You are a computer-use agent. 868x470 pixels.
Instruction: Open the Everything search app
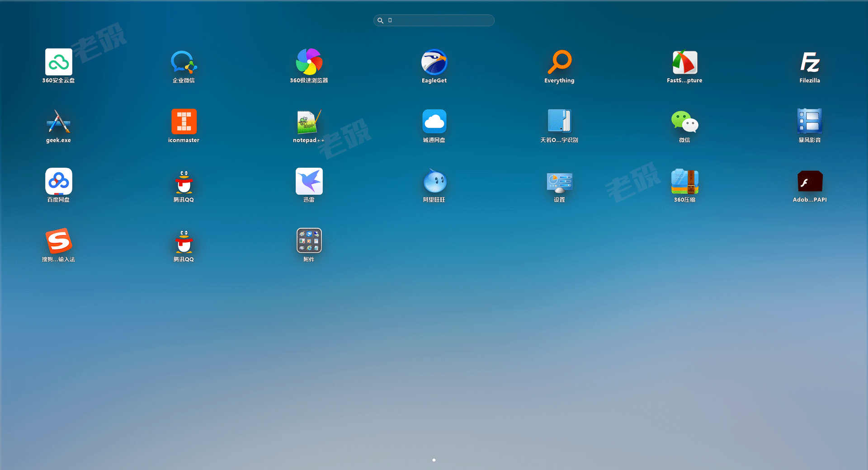click(x=559, y=62)
